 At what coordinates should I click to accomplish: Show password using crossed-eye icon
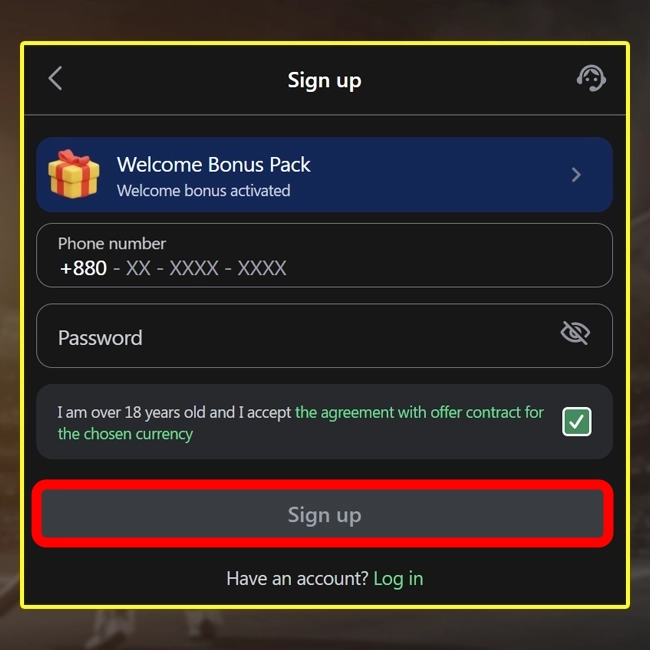(575, 332)
